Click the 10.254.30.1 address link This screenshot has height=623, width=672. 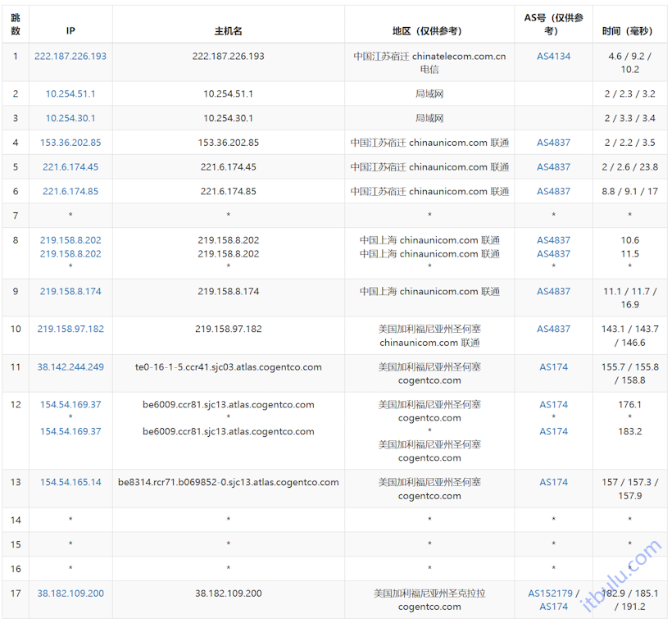pyautogui.click(x=70, y=118)
